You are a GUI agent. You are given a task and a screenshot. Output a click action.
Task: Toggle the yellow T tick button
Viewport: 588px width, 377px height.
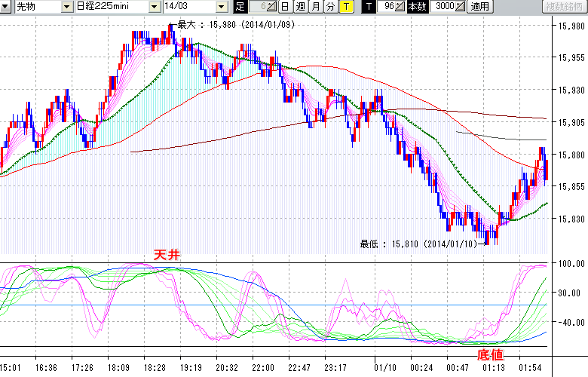[345, 7]
